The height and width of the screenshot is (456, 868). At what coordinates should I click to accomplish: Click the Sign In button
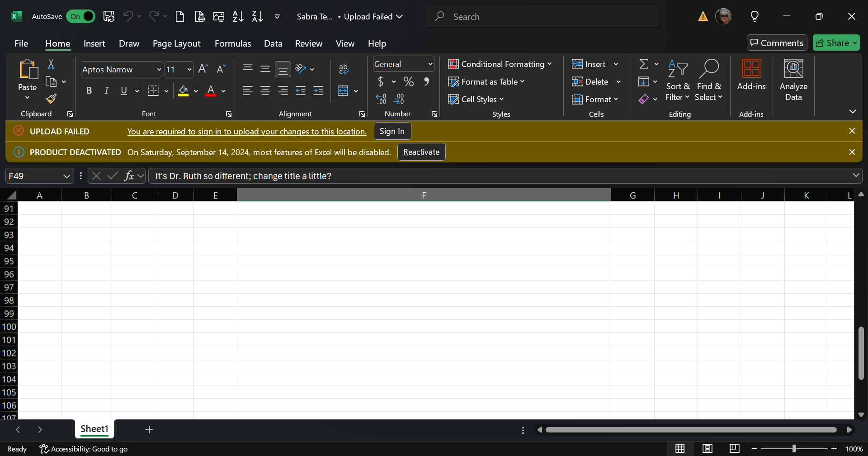pos(392,131)
